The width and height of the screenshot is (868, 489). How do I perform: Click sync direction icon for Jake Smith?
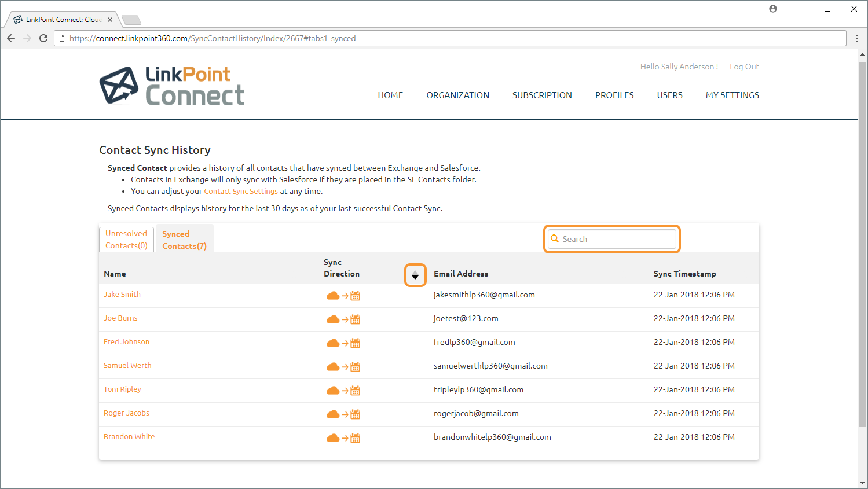[343, 296]
